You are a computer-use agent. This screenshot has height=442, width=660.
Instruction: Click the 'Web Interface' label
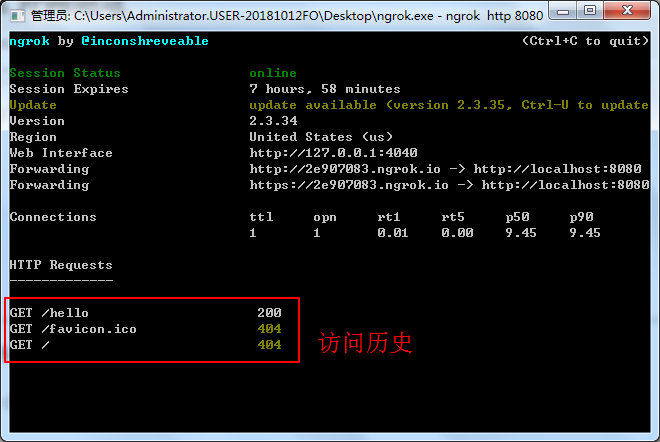(61, 153)
